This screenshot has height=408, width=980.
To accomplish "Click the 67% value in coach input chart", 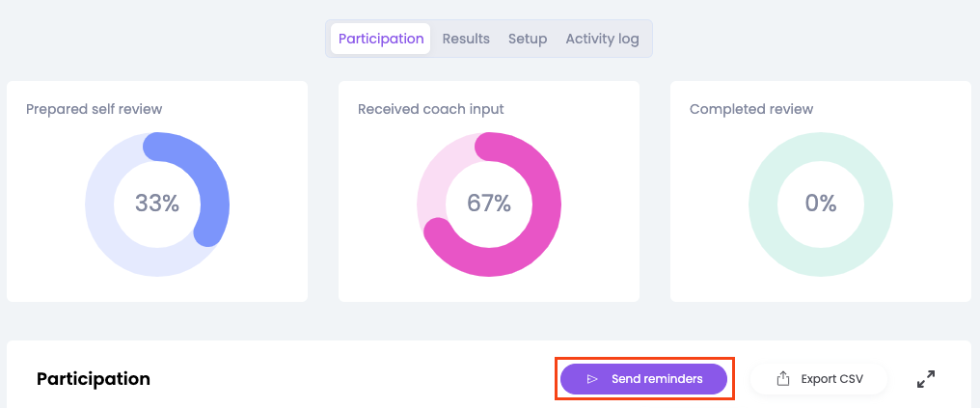I will coord(489,204).
